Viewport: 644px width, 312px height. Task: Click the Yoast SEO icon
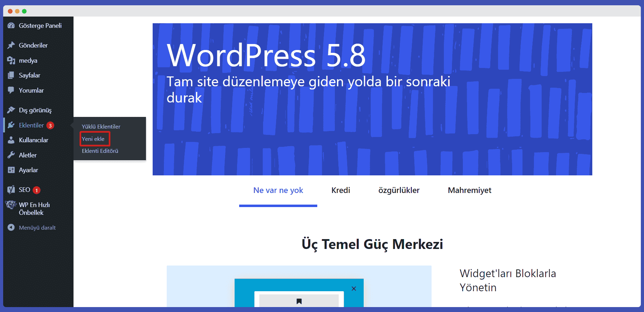click(11, 190)
